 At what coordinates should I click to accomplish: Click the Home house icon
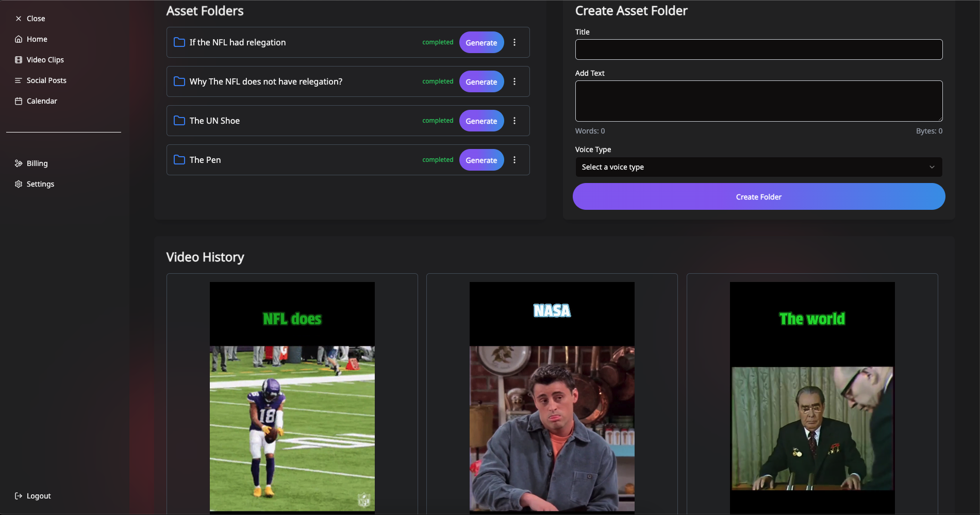click(x=19, y=39)
